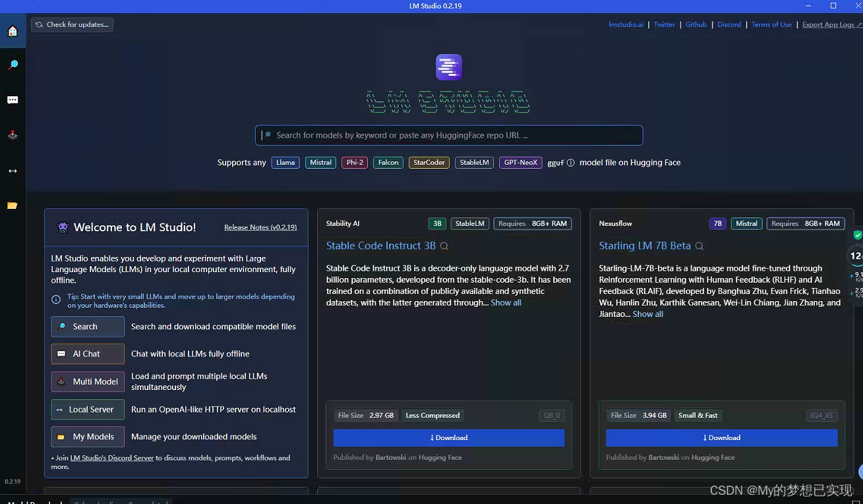Open the Search button in Welcome panel
The height and width of the screenshot is (504, 863).
pyautogui.click(x=88, y=327)
